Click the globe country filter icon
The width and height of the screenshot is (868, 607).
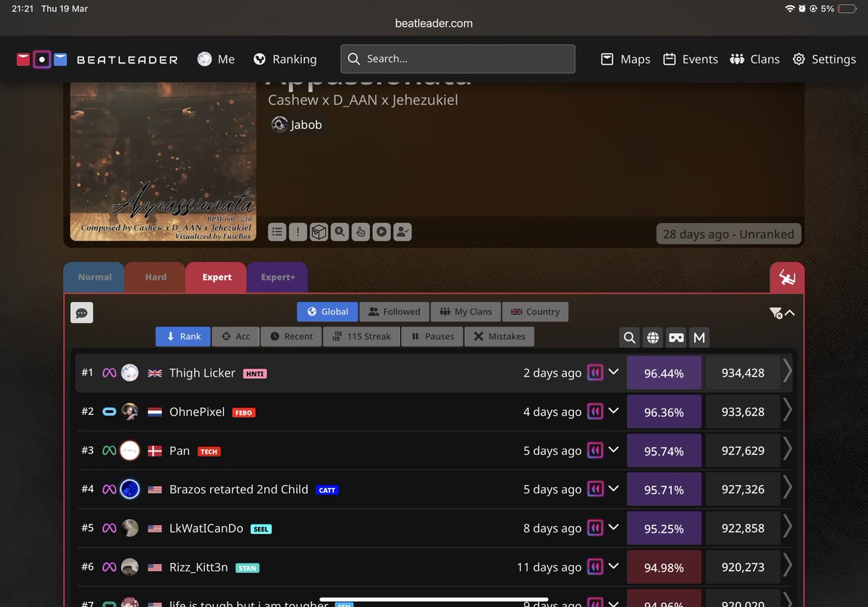point(653,338)
